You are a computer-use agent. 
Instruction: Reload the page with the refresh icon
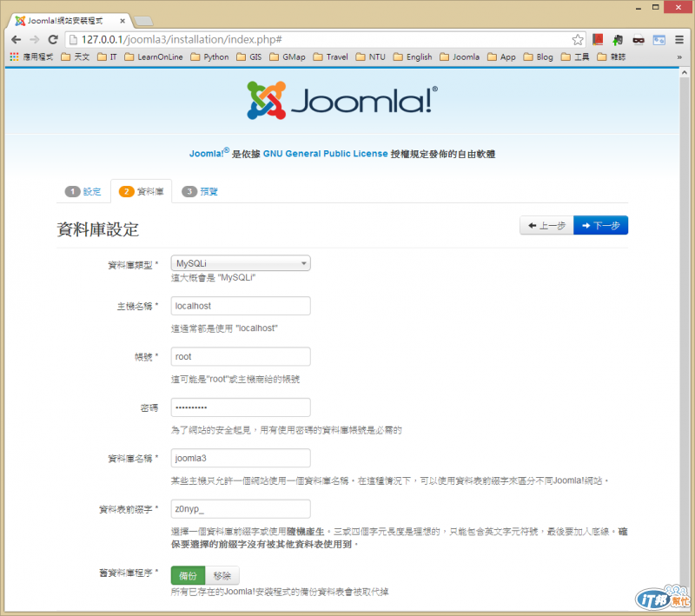click(x=53, y=39)
